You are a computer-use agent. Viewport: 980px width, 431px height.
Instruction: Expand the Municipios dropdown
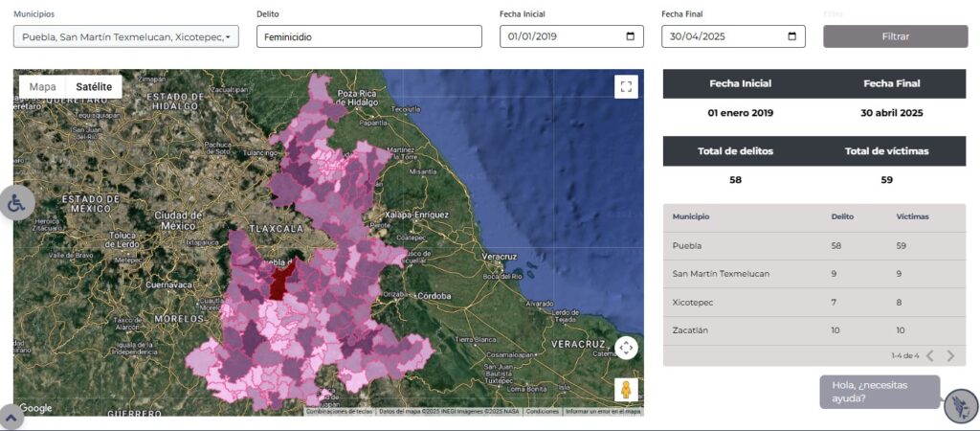(x=125, y=36)
